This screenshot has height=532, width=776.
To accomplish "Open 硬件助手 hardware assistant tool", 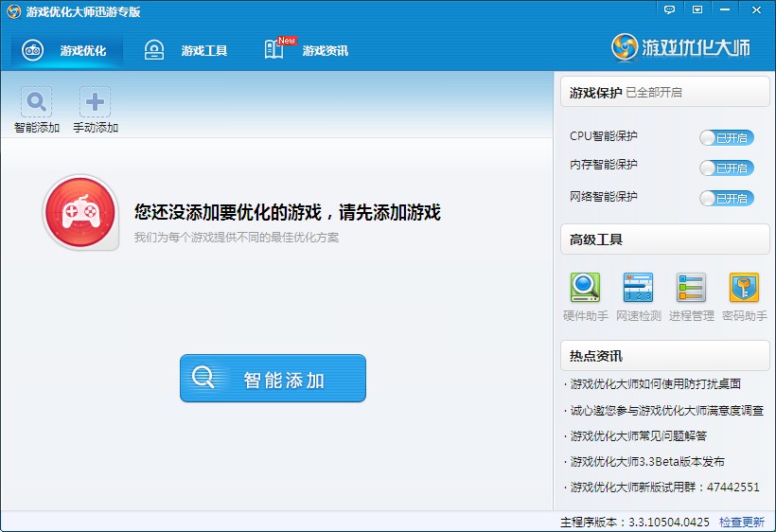I will point(585,288).
